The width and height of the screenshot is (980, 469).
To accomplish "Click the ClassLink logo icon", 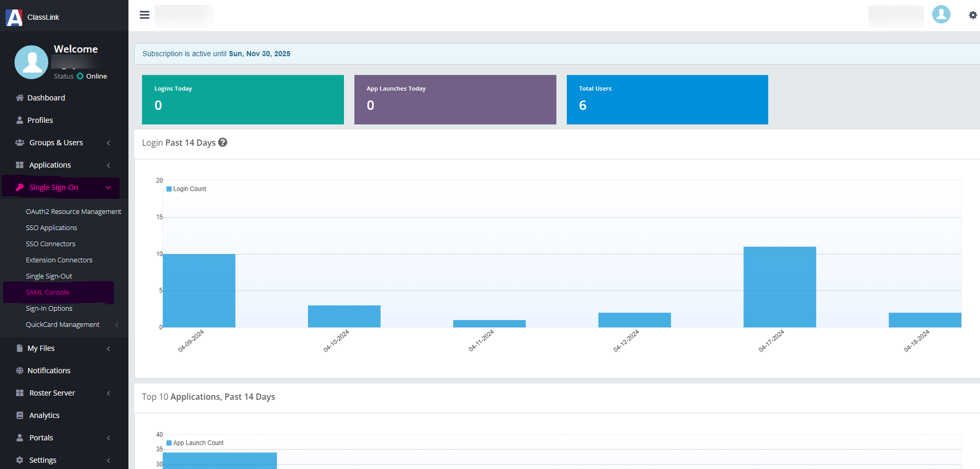I will tap(14, 17).
